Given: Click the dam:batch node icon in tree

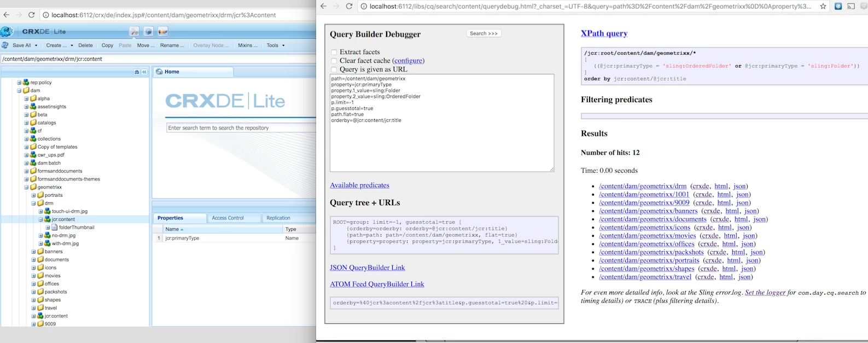Looking at the screenshot, I should click(x=33, y=163).
